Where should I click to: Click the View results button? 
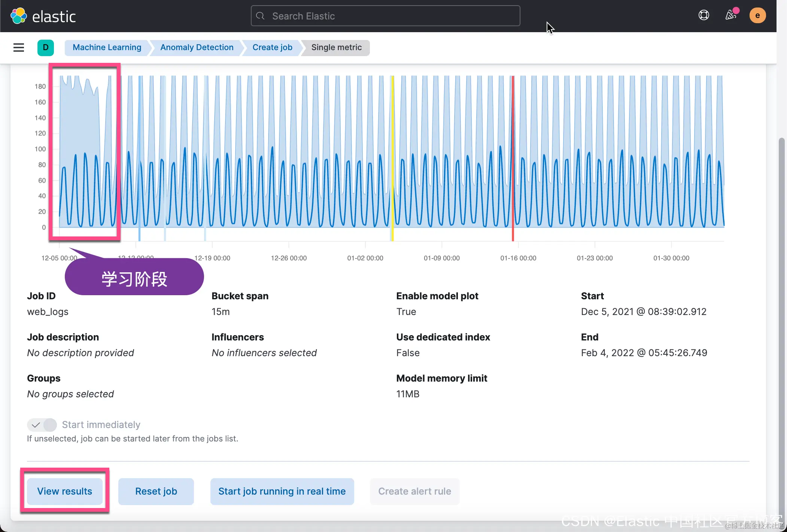(x=64, y=491)
